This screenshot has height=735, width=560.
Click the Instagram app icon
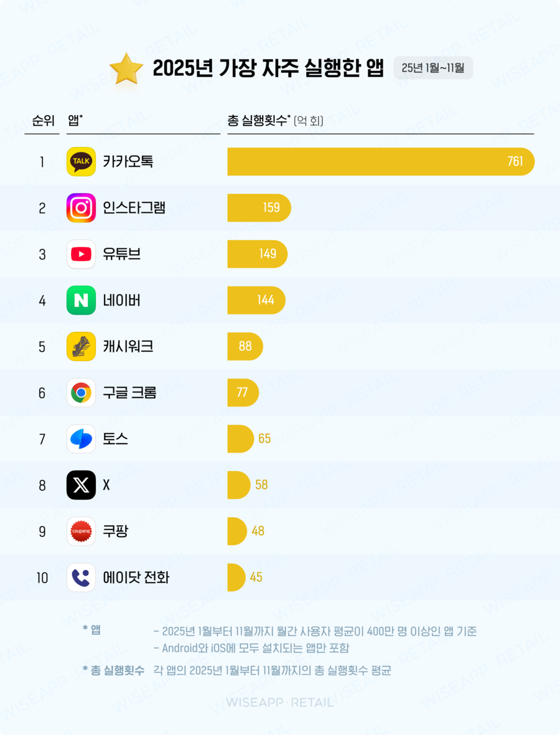click(x=81, y=208)
